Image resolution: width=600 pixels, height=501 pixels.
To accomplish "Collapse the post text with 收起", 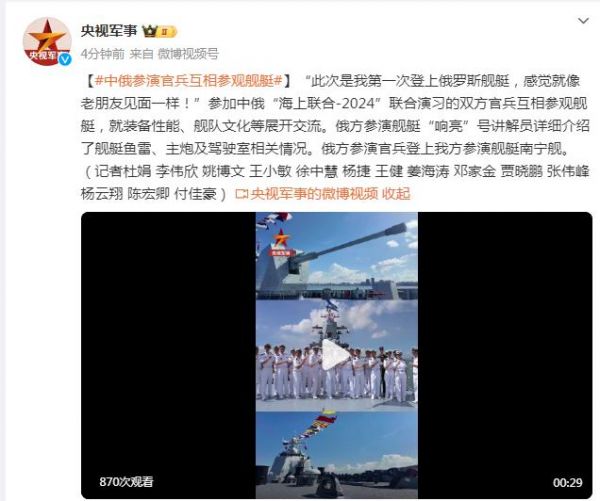I will coord(396,193).
